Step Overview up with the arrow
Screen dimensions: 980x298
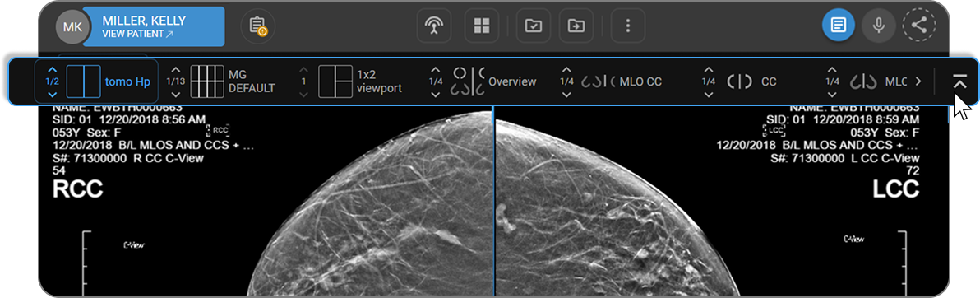pyautogui.click(x=437, y=69)
